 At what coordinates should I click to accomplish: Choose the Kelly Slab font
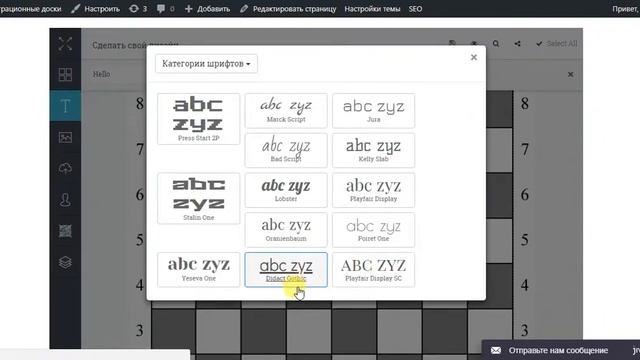[x=373, y=150]
